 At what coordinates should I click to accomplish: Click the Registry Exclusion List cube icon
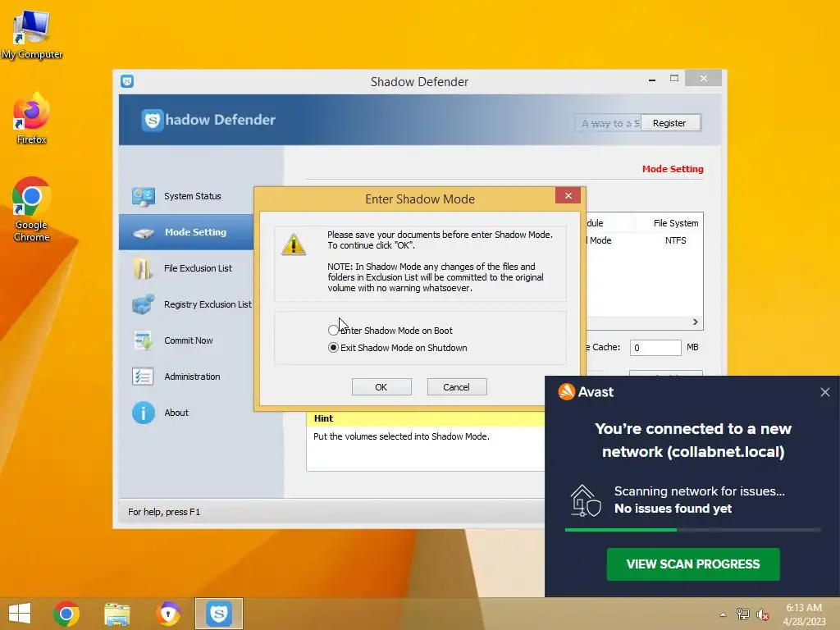click(143, 304)
